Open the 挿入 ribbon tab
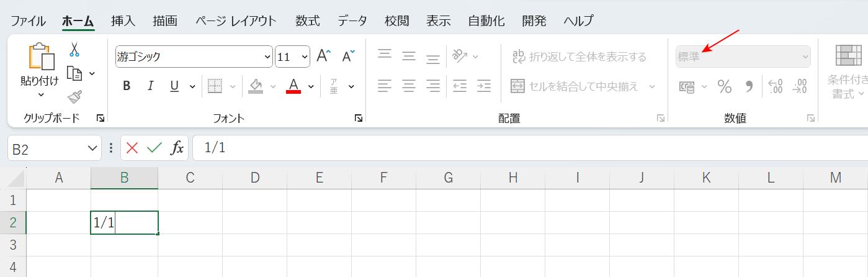This screenshot has height=277, width=868. point(123,21)
